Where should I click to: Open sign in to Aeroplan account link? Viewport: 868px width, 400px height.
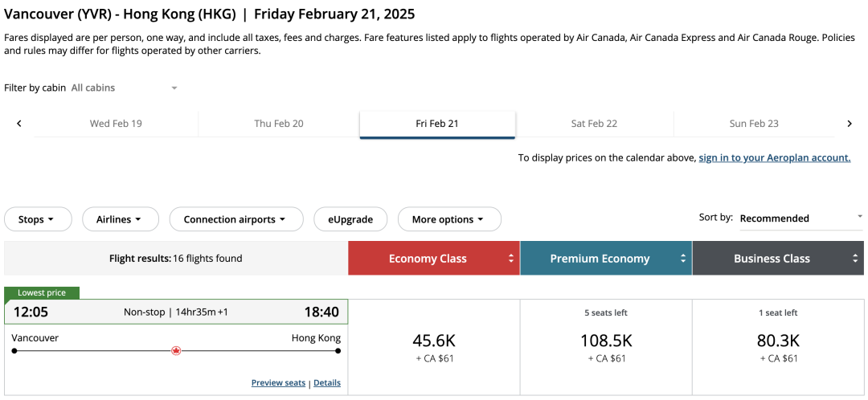point(775,157)
